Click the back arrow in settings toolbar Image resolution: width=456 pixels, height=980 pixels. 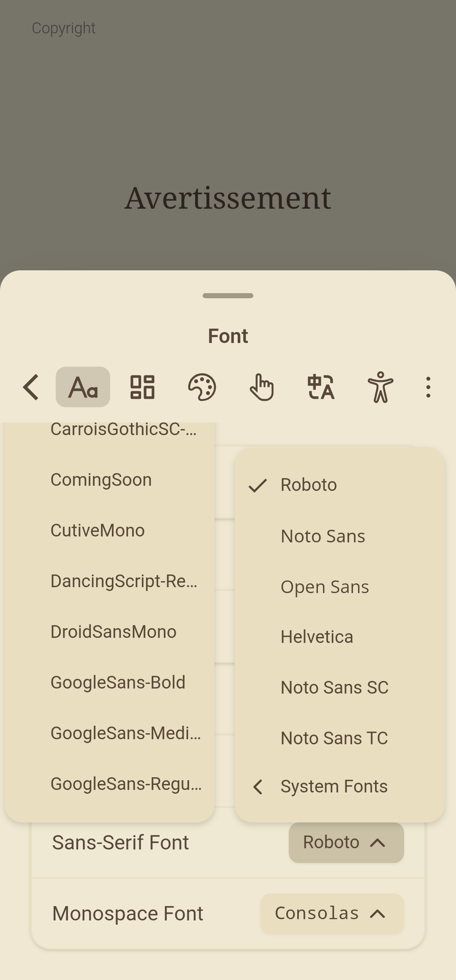point(31,387)
